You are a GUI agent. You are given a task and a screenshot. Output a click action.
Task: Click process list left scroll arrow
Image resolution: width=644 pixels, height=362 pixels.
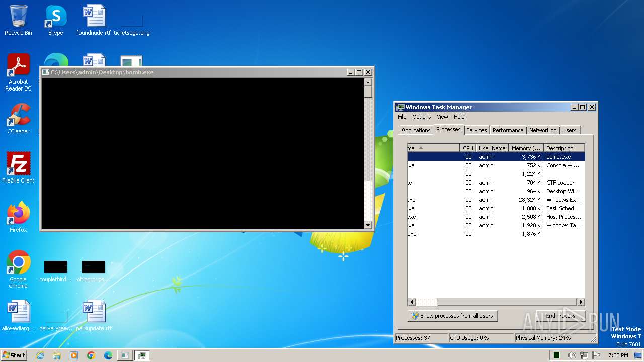(412, 302)
